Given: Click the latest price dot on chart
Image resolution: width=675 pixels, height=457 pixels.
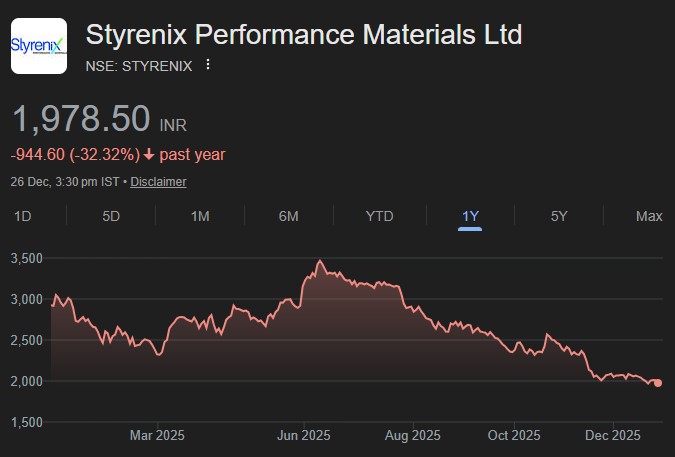Looking at the screenshot, I should click(x=657, y=382).
